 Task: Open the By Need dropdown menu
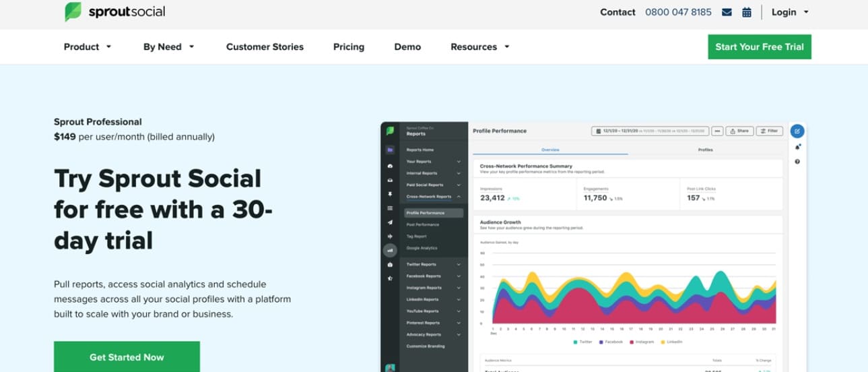[168, 47]
